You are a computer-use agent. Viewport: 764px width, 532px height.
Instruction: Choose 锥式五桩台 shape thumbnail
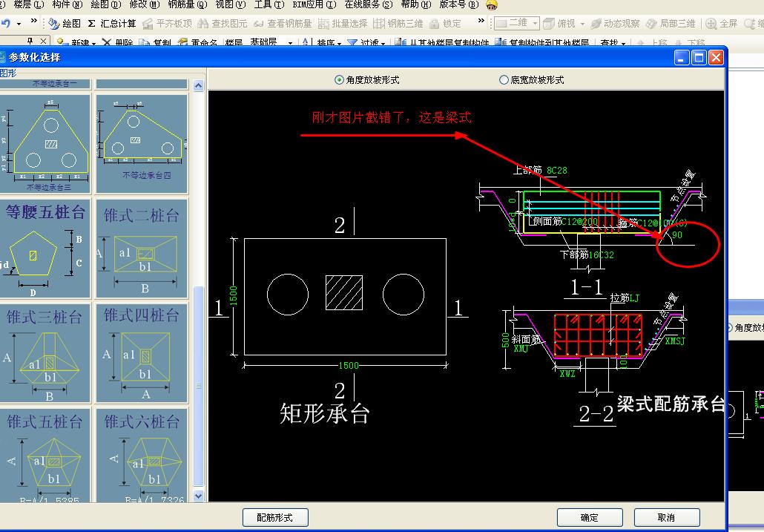point(45,456)
